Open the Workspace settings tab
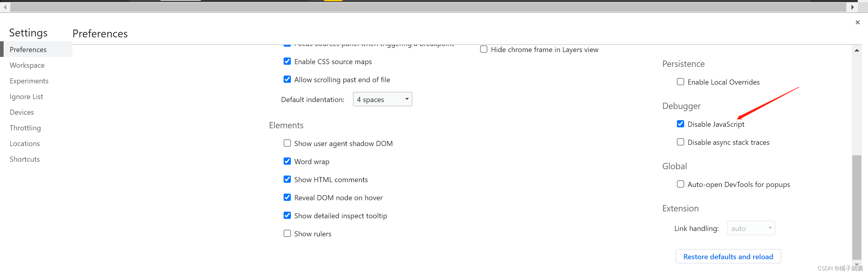The width and height of the screenshot is (868, 274). (36, 65)
